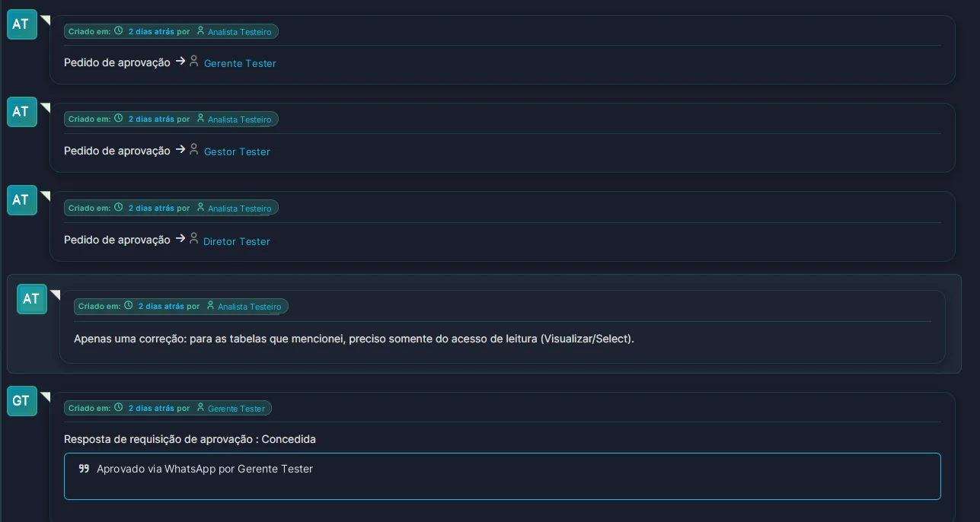980x522 pixels.
Task: Click the arrow icon before Gerente Tester
Action: click(180, 61)
